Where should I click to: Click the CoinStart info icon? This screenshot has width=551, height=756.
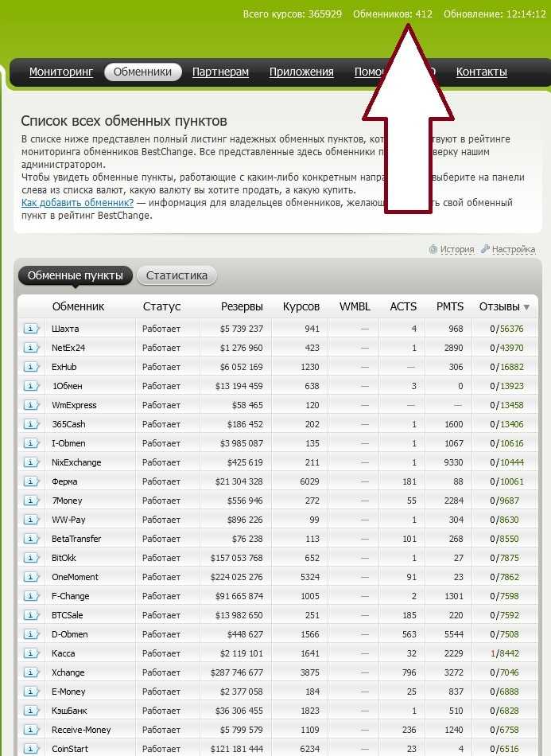[31, 749]
